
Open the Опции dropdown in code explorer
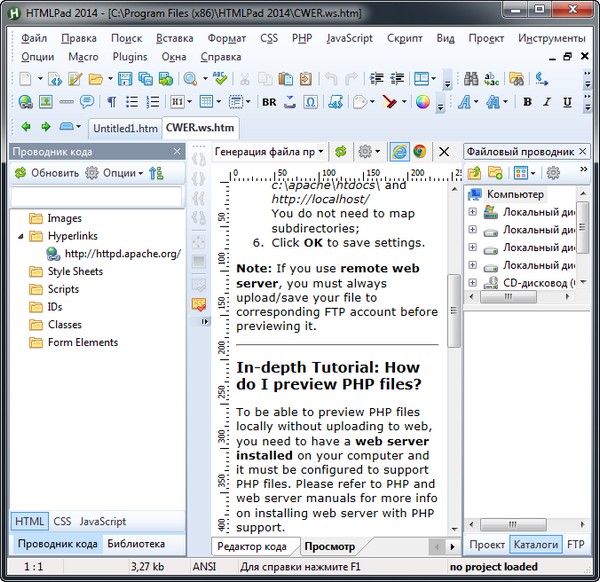tap(113, 173)
